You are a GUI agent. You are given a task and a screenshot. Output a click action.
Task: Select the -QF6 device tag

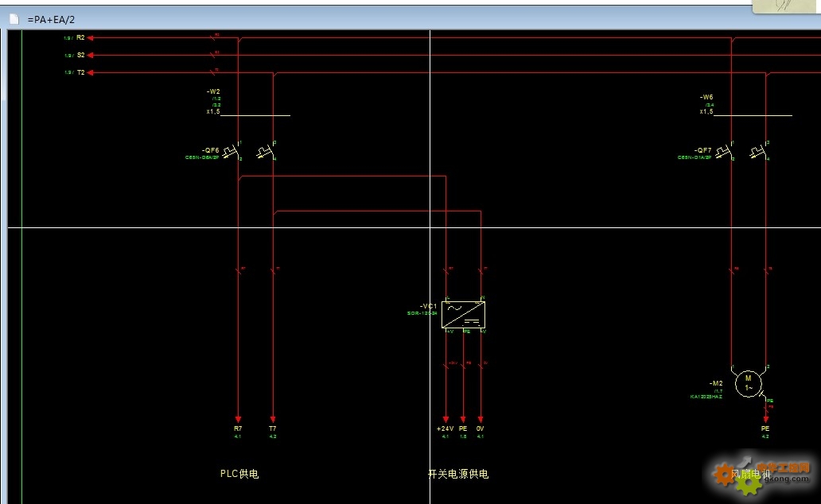[x=211, y=150]
